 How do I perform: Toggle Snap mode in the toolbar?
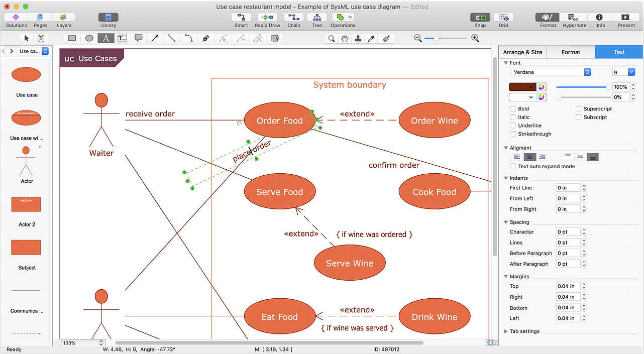tap(480, 20)
